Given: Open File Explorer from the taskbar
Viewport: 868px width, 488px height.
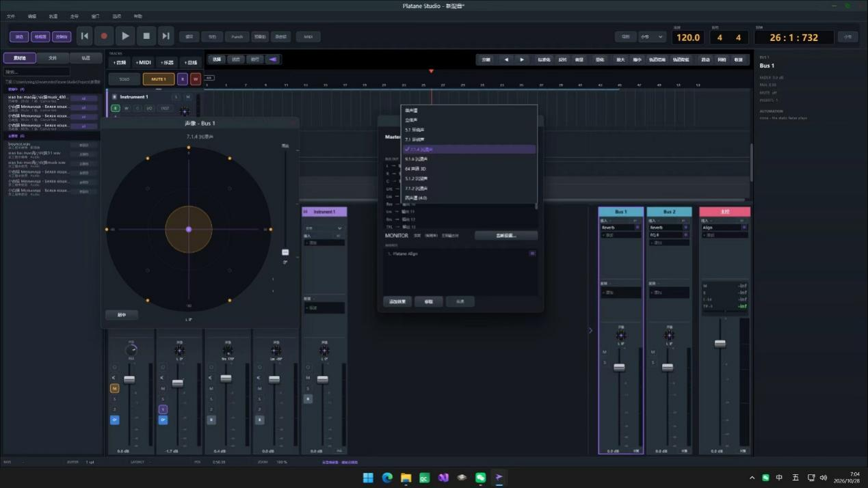Looking at the screenshot, I should click(406, 478).
